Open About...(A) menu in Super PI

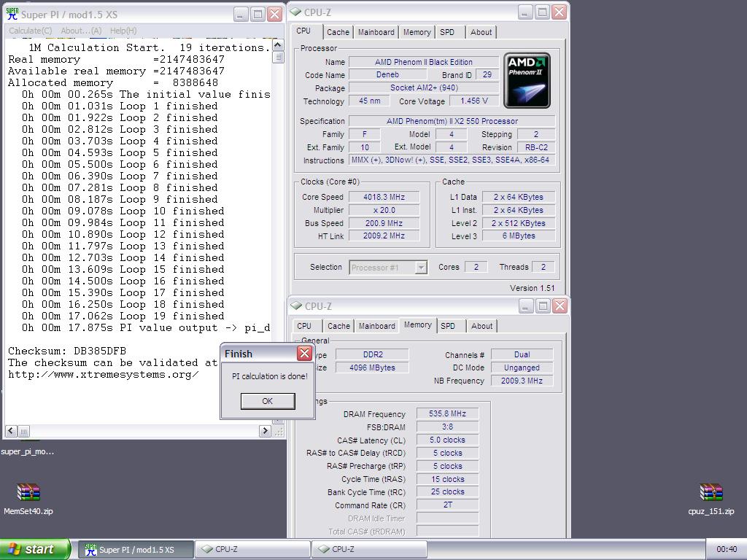[x=81, y=31]
